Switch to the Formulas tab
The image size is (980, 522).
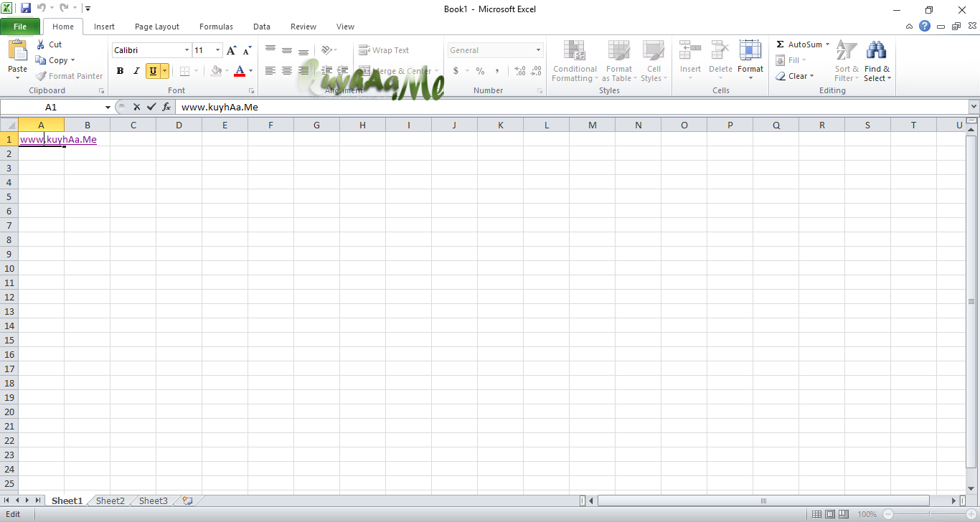click(216, 27)
